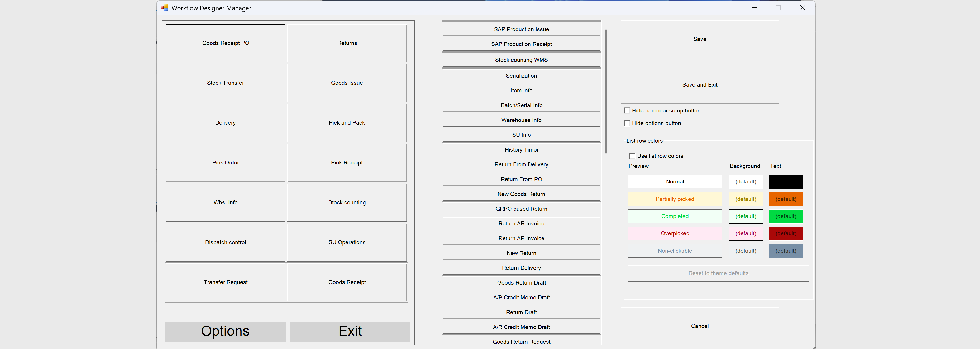Click Return Delivery list entry
The height and width of the screenshot is (349, 980).
click(x=521, y=268)
